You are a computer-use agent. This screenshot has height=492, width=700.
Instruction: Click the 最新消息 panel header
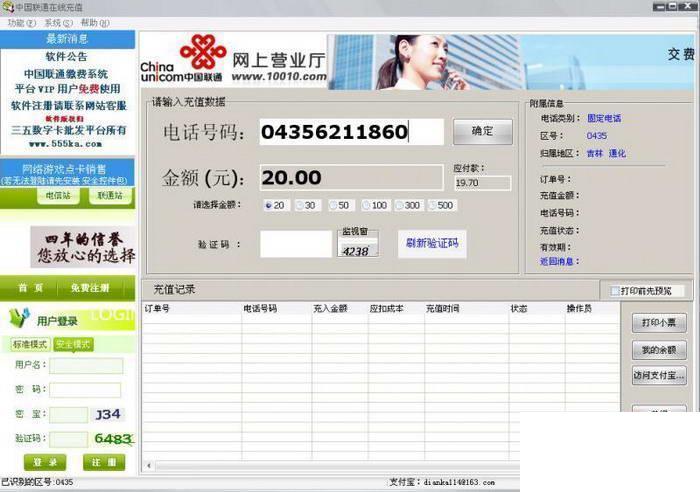[67, 39]
